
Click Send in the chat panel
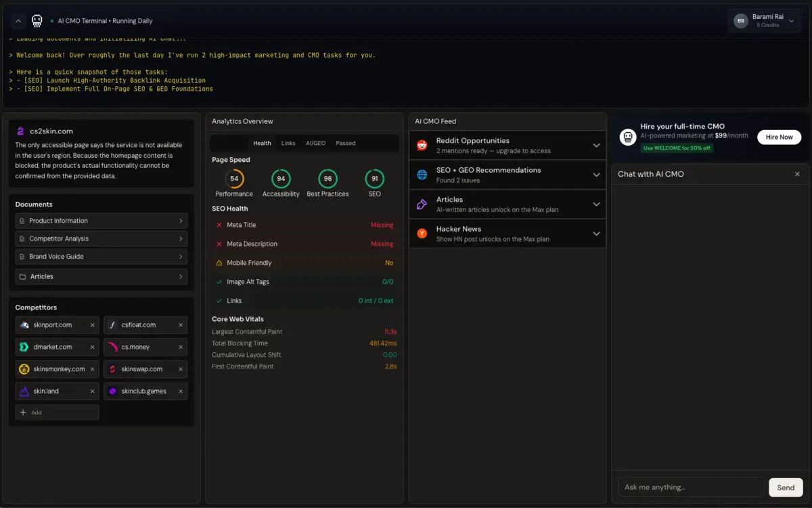click(785, 487)
